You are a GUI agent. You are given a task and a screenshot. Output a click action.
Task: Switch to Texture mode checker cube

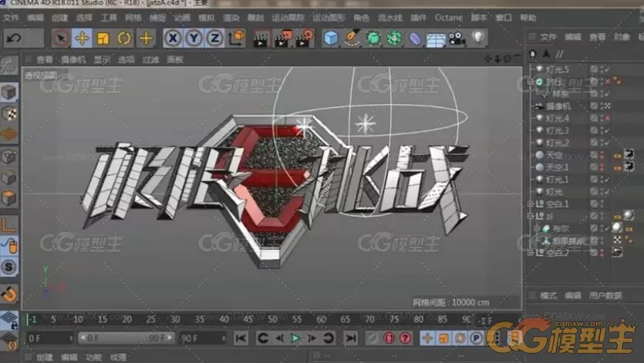(x=9, y=114)
